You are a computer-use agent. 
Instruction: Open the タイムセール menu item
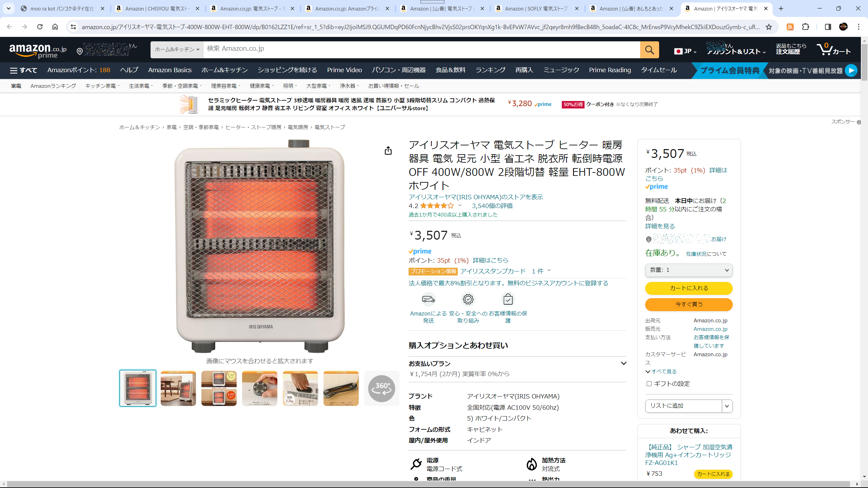coord(659,70)
